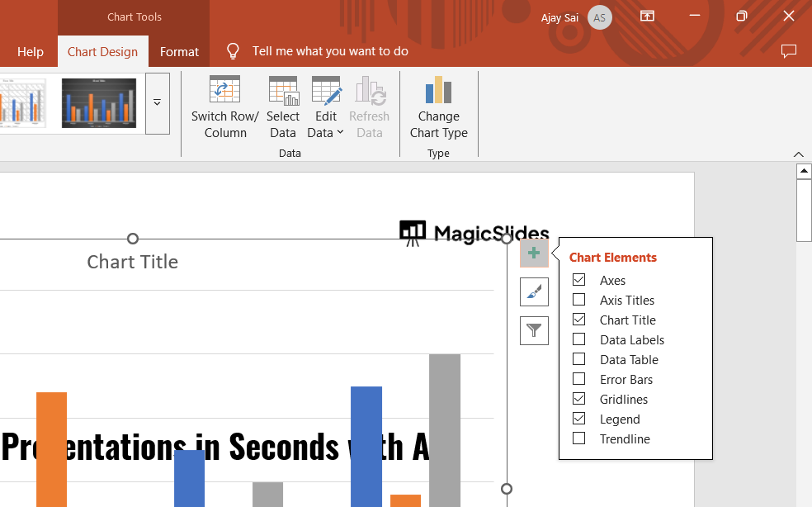Click the Tell me lightbulb icon
Viewport: 812px width, 507px height.
[233, 51]
